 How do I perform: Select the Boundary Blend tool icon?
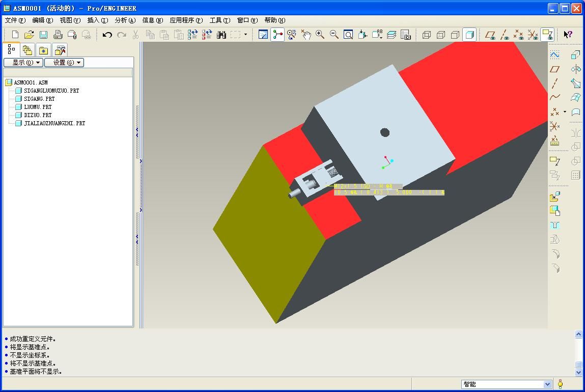point(576,97)
